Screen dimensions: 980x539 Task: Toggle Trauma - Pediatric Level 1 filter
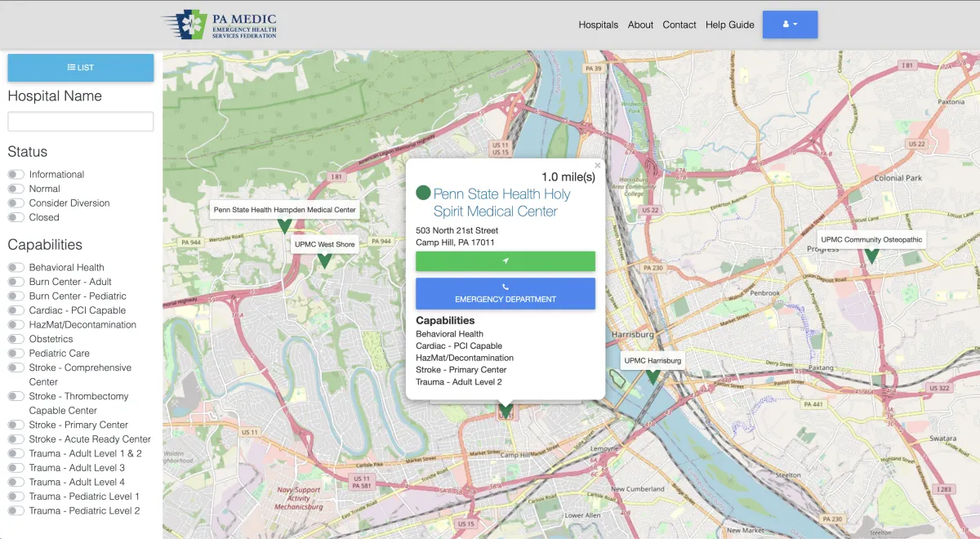(16, 497)
